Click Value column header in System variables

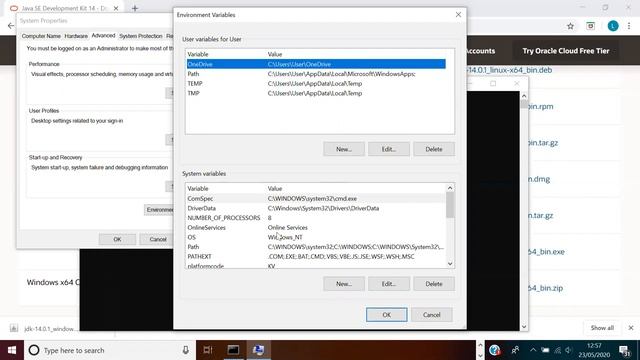tap(275, 189)
